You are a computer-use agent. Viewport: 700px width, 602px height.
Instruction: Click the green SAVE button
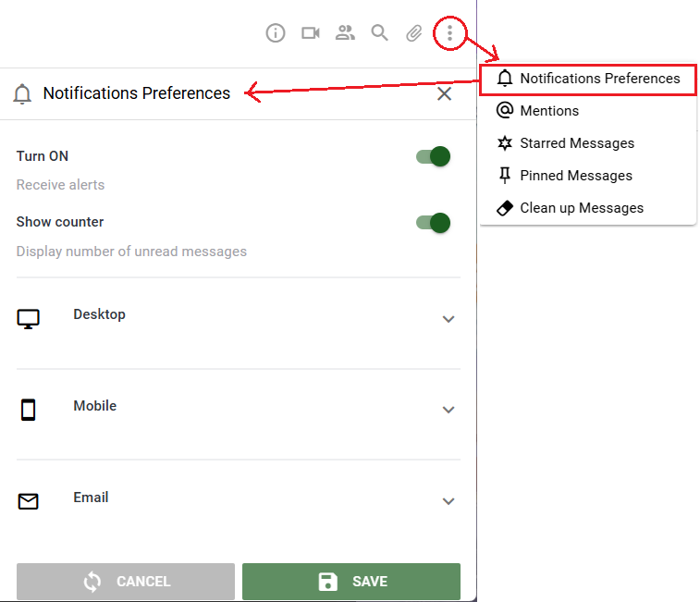click(x=351, y=582)
